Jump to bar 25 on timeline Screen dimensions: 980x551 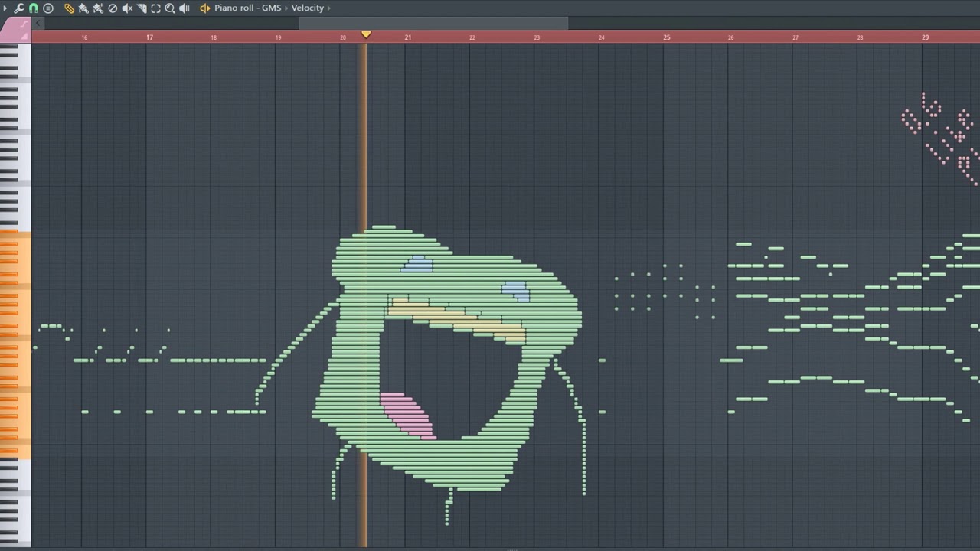point(667,37)
